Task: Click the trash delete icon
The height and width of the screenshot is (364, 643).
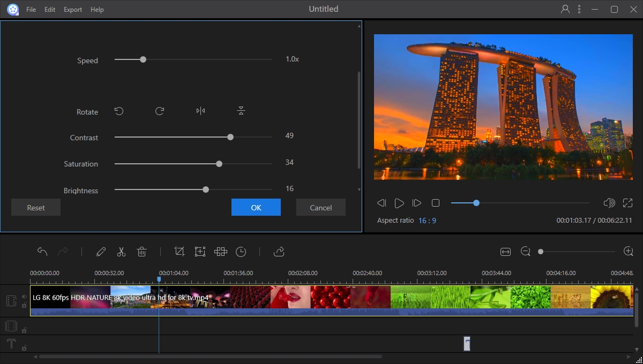Action: [x=141, y=252]
